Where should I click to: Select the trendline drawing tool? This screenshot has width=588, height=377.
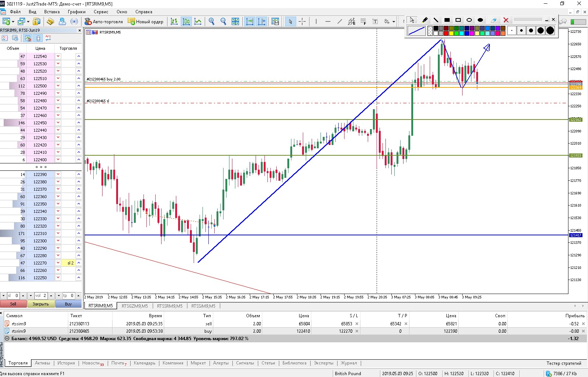340,21
